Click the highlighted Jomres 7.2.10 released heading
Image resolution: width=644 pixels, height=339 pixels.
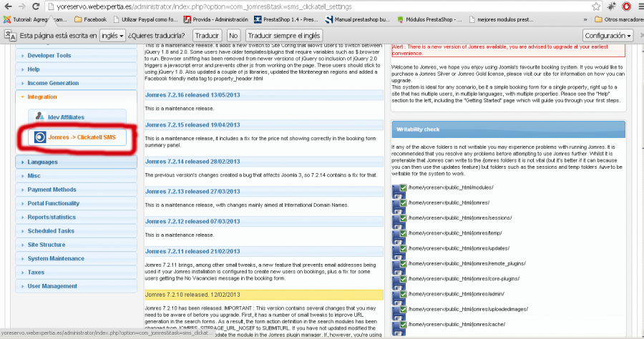(x=263, y=295)
